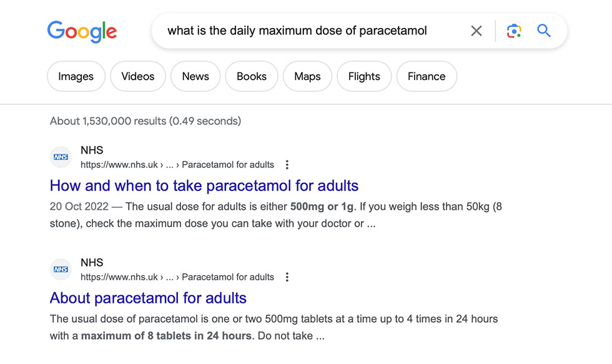Click second result's nhs.uk URL breadcrumb
This screenshot has width=612, height=364.
click(x=177, y=277)
